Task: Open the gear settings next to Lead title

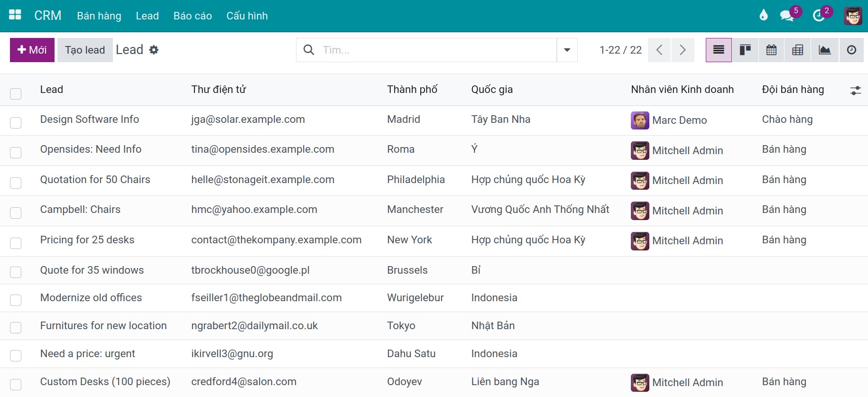Action: pyautogui.click(x=154, y=50)
